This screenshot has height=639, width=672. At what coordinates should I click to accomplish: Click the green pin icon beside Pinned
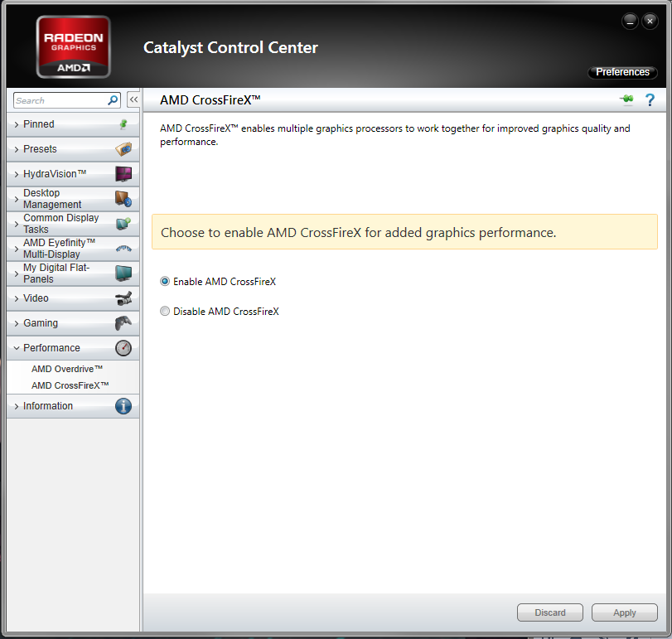point(123,124)
